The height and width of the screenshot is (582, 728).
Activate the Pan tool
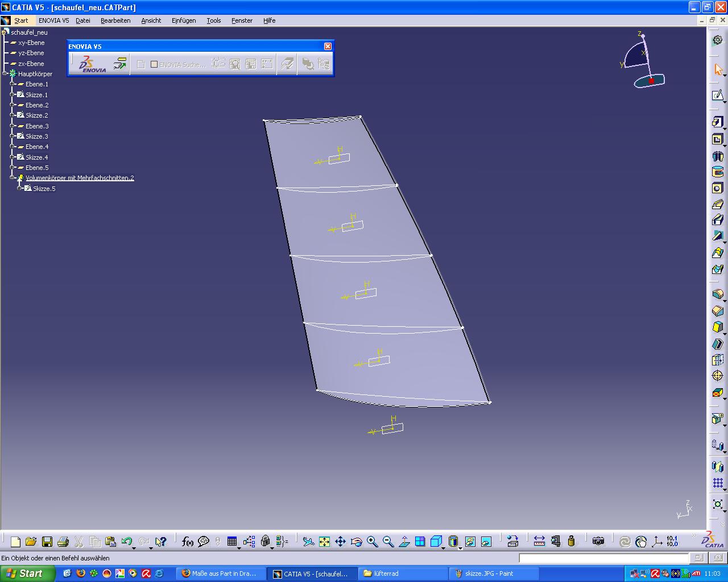pyautogui.click(x=340, y=542)
